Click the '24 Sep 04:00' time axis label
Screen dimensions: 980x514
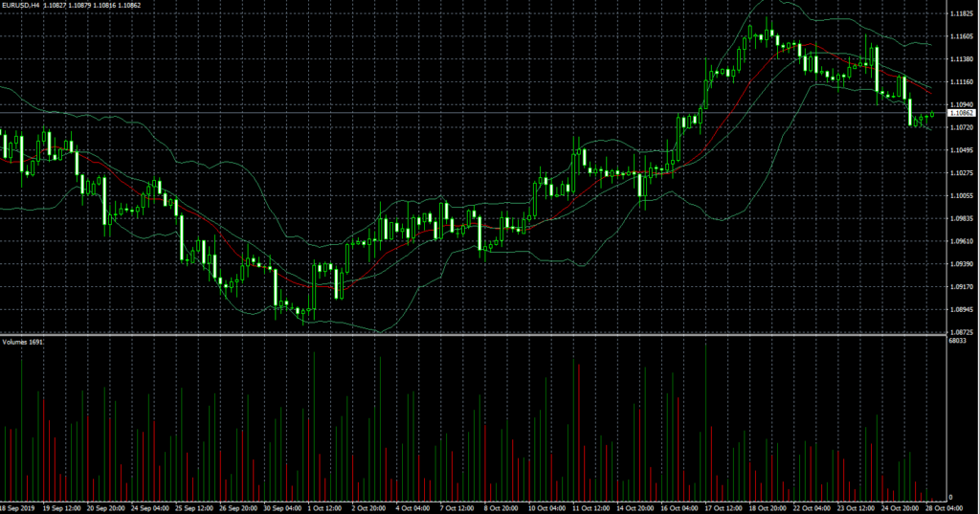[x=150, y=508]
